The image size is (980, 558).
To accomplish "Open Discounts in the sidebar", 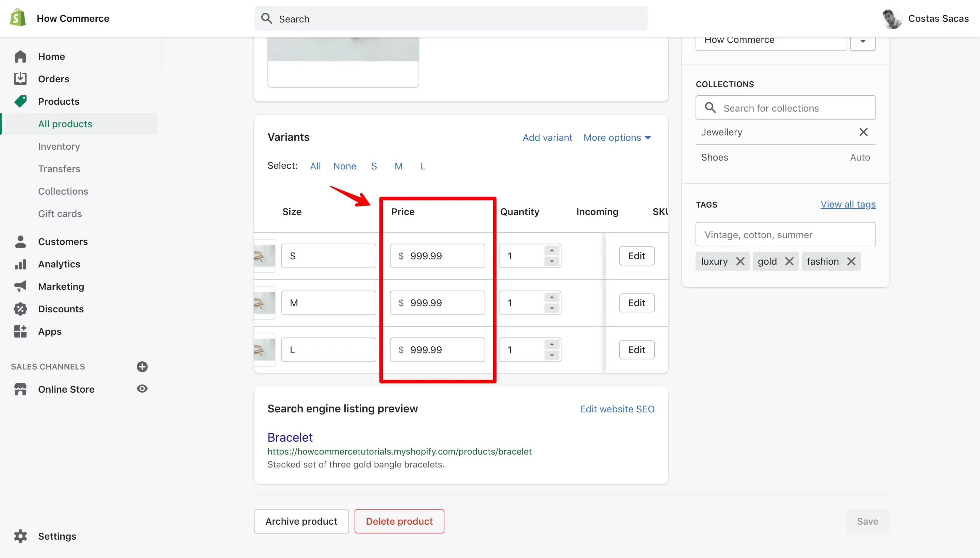I will 61,309.
